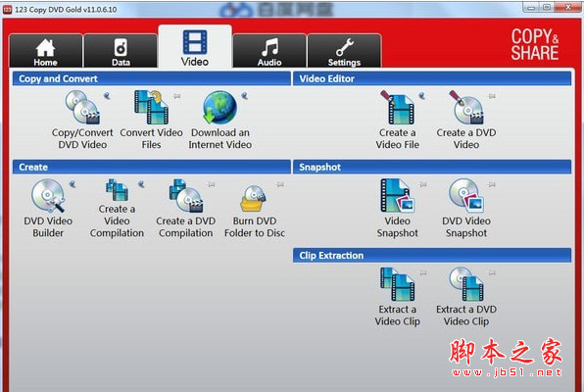The height and width of the screenshot is (392, 584).
Task: Select Extract a Video Clip
Action: pos(398,297)
